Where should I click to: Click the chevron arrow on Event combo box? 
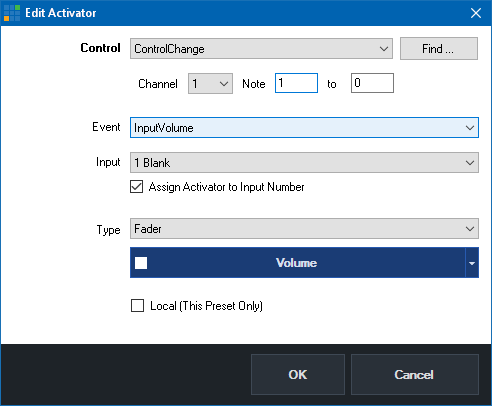[x=470, y=127]
